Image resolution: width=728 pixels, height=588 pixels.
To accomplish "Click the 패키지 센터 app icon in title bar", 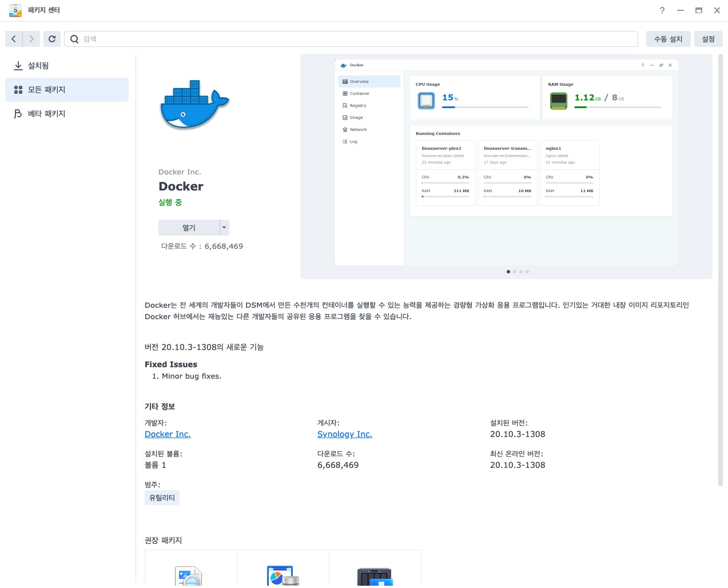I will [x=15, y=10].
